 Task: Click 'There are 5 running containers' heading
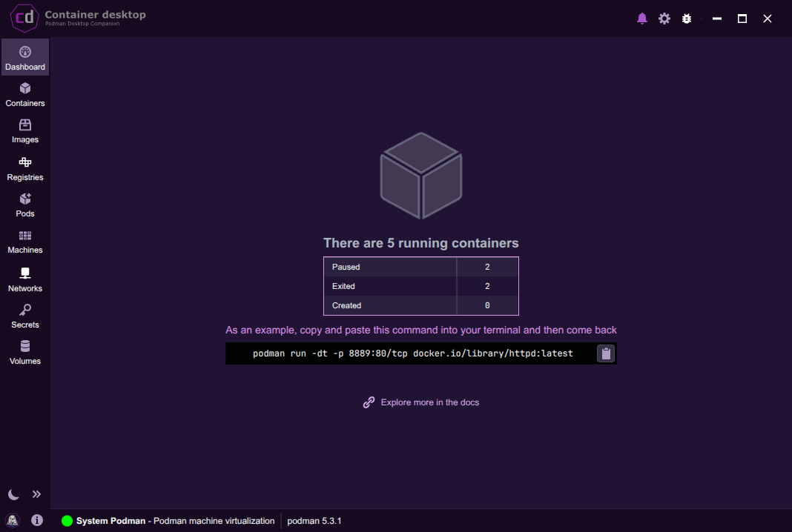coord(420,243)
